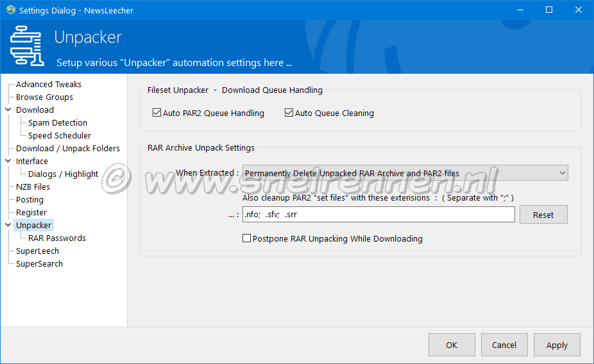Go to SuperSearch settings
This screenshot has width=594, height=364.
click(39, 264)
